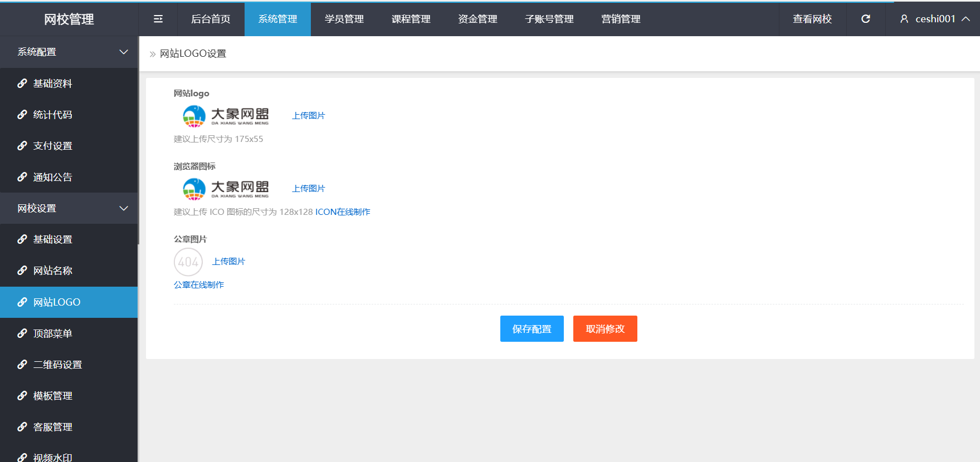Click link icon beside 统计代码
Screen dimensions: 980x462
tap(22, 115)
